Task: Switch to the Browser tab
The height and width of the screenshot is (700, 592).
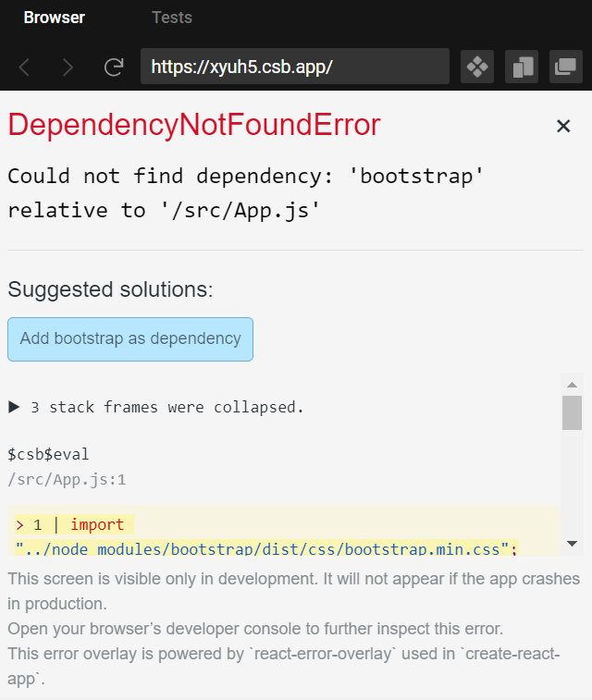Action: coord(54,18)
